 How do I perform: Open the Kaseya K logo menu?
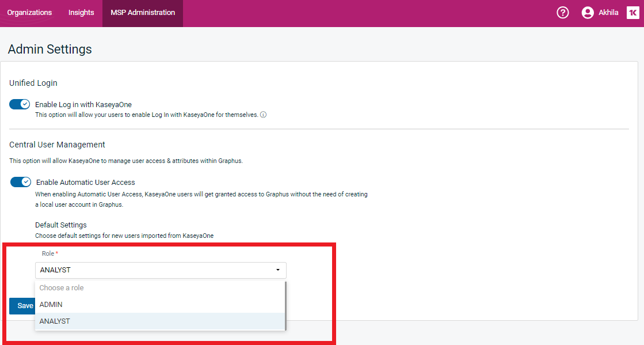click(x=632, y=13)
